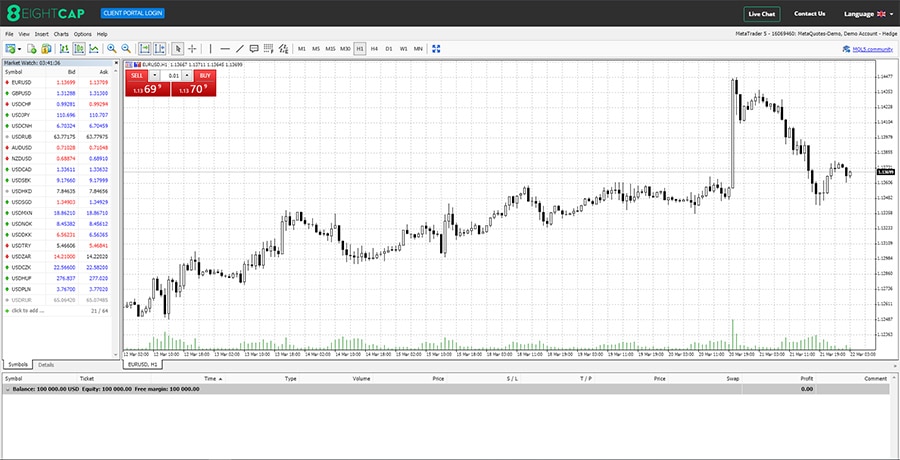This screenshot has width=900, height=460.
Task: Click the Zoom In magnifier icon
Action: click(x=111, y=48)
